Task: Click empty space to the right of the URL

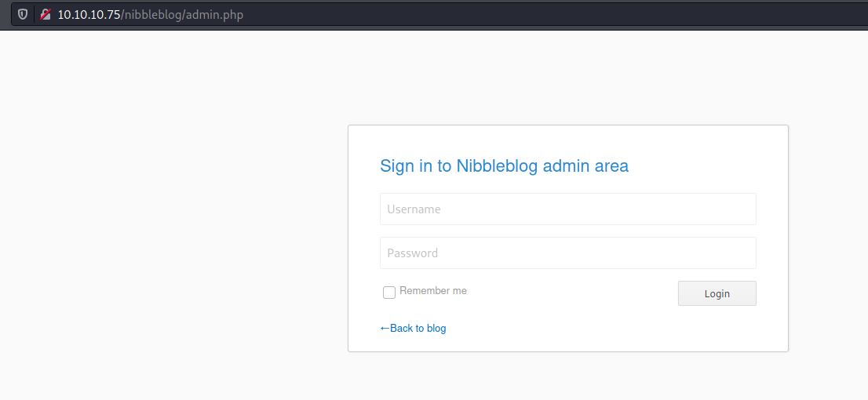Action: 553,15
